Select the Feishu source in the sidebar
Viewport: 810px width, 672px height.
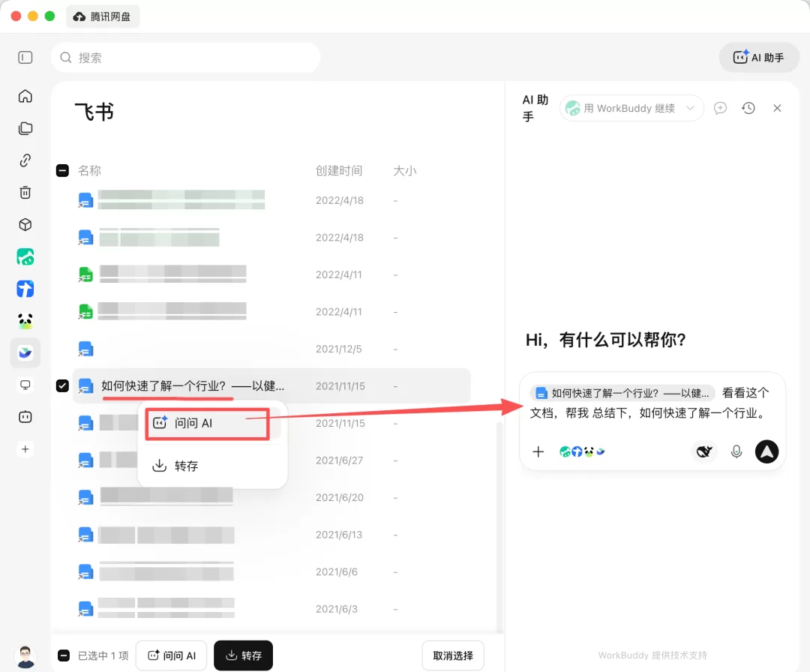(x=25, y=352)
